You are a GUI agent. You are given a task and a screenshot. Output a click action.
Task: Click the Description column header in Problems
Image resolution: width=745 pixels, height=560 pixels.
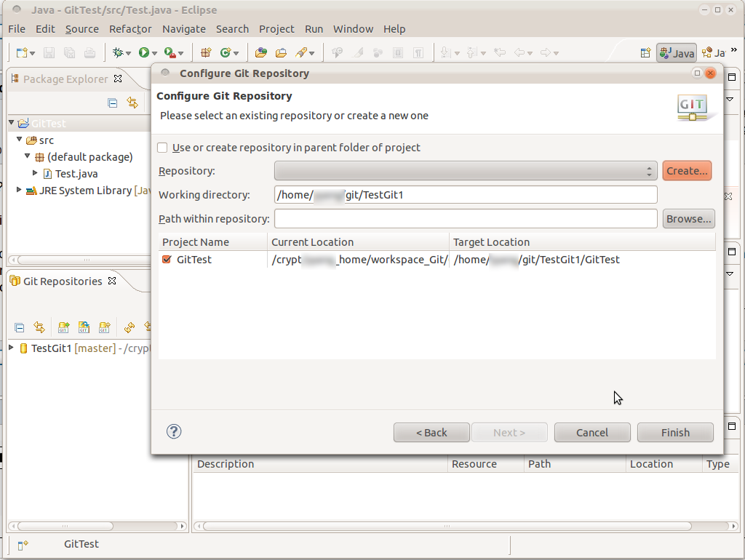tap(320, 464)
